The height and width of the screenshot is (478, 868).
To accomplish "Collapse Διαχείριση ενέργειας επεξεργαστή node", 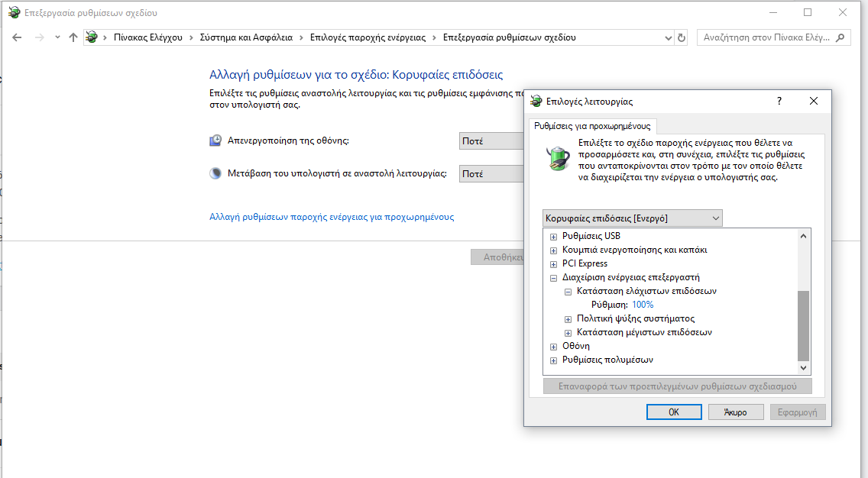I will (x=553, y=278).
